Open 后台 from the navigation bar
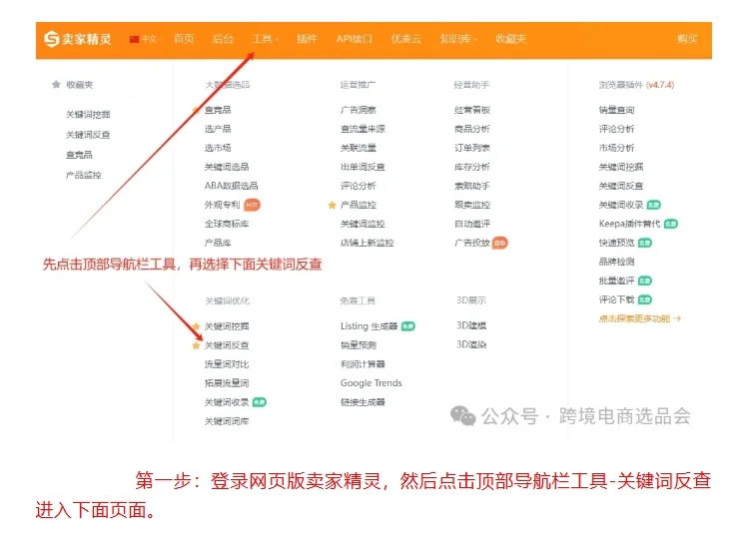This screenshot has height=560, width=736. click(x=223, y=39)
